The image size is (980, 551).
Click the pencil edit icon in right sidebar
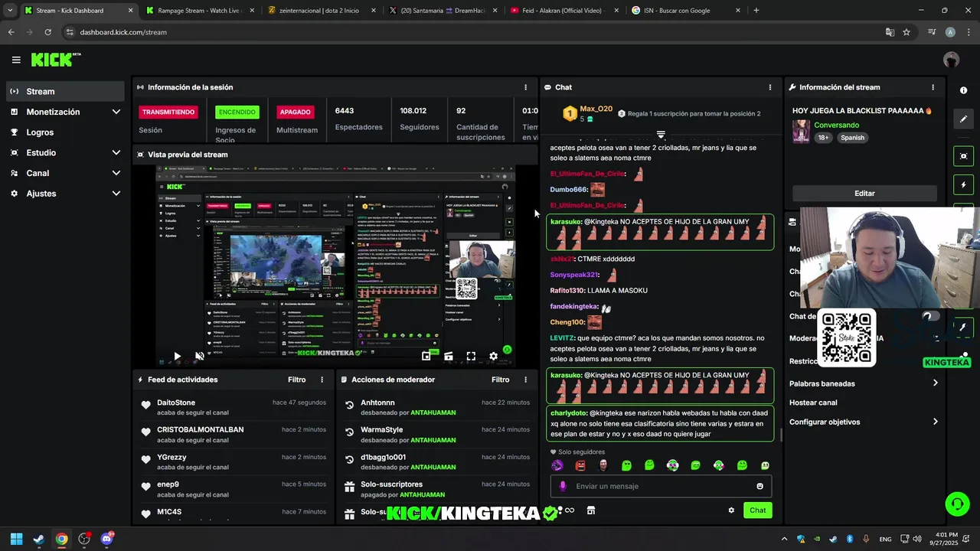[963, 119]
